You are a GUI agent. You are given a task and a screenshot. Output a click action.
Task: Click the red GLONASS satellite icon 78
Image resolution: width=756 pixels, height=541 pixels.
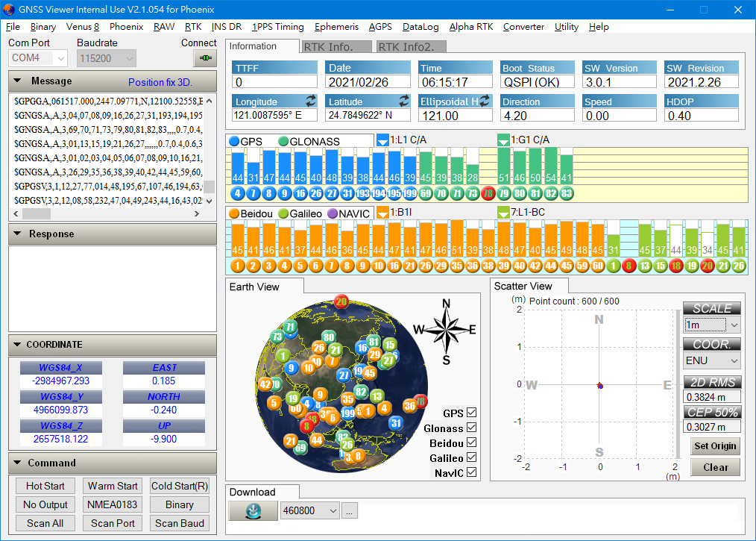coord(488,193)
